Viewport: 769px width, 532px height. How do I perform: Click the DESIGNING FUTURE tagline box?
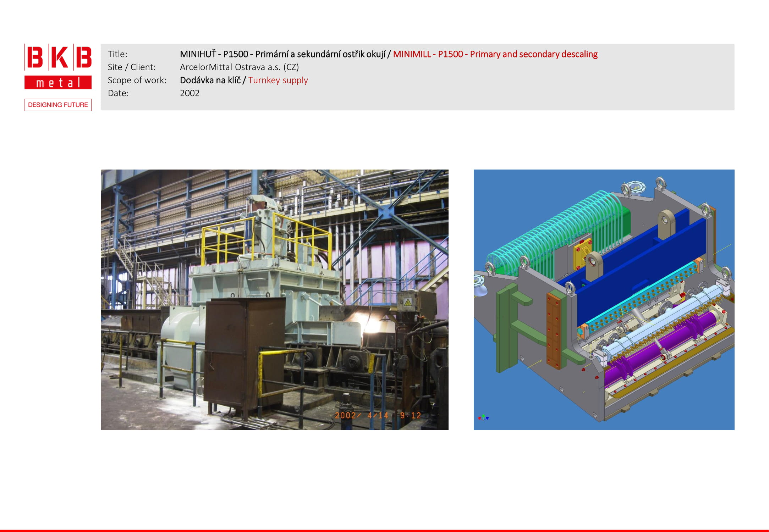58,105
